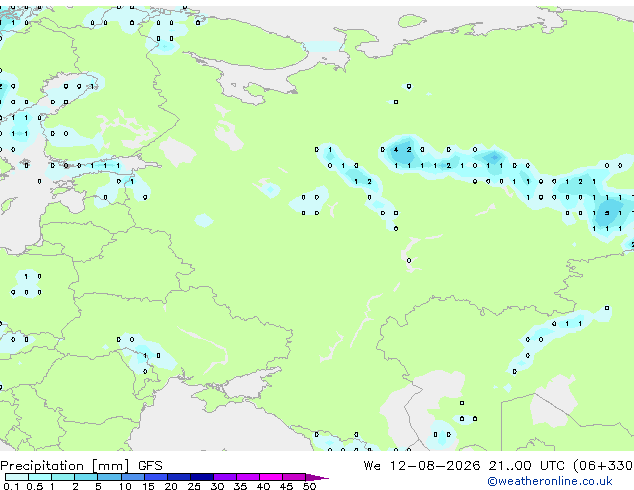Click the '20' legend scale label
The height and width of the screenshot is (490, 634).
pos(171,486)
